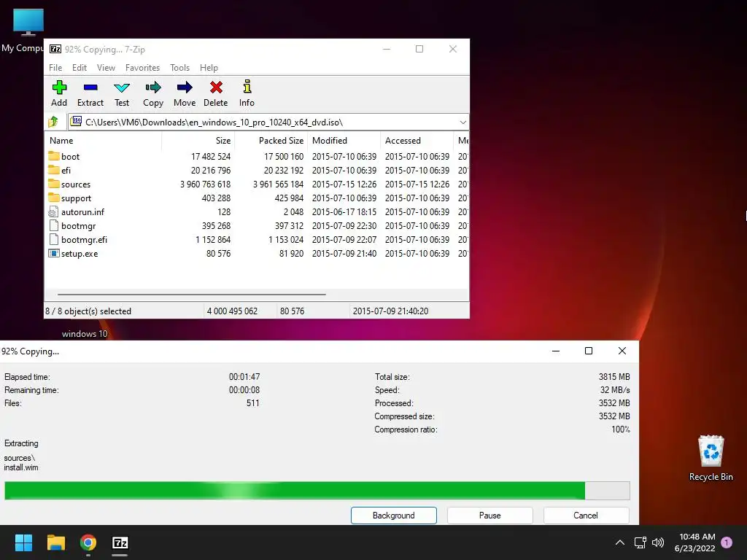Show hidden system tray icons
Screen dimensions: 747x560
point(619,542)
